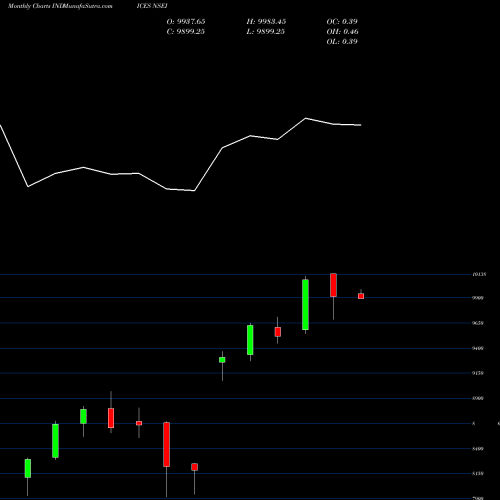This screenshot has width=500, height=500.
Task: Click the 'OL: 0.39' value
Action: click(x=342, y=41)
